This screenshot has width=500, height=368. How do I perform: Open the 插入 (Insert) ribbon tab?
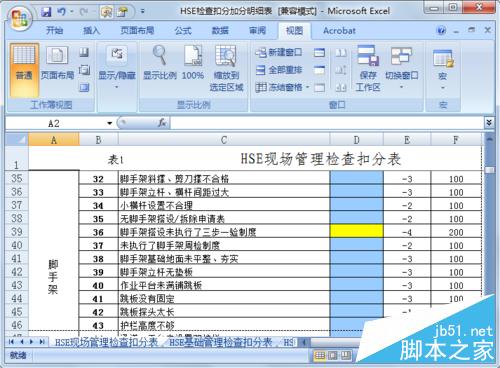pos(92,31)
